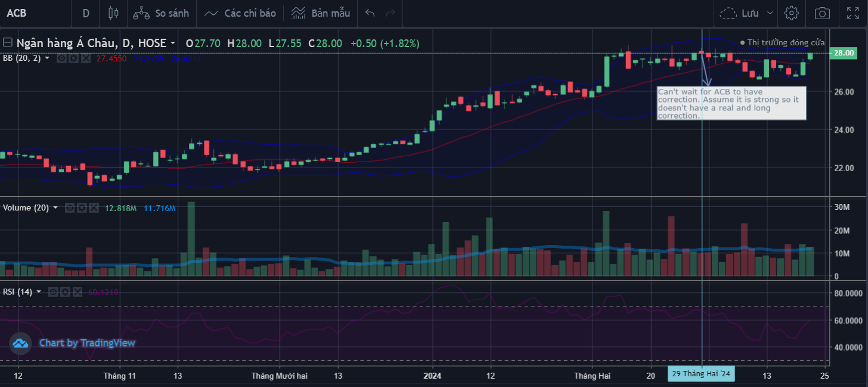The width and height of the screenshot is (868, 387).
Task: Click the 29 Tháng Hai '24 date label
Action: [x=701, y=374]
